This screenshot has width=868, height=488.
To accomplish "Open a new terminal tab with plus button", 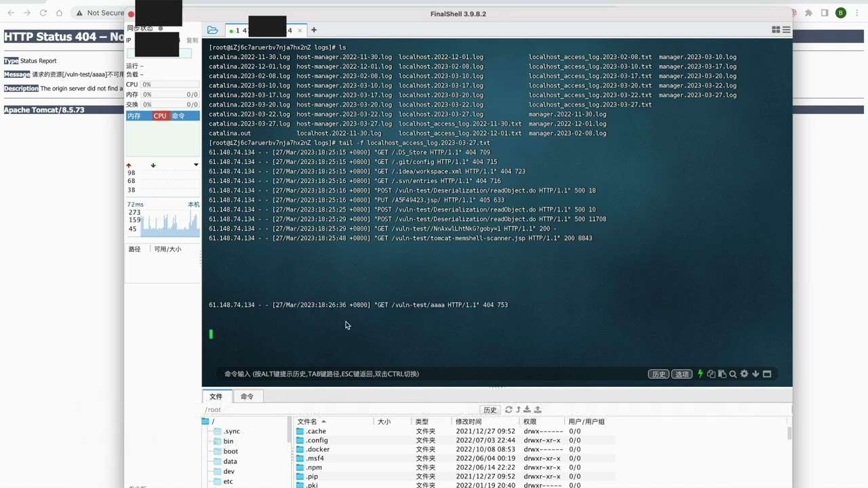I will pyautogui.click(x=313, y=30).
